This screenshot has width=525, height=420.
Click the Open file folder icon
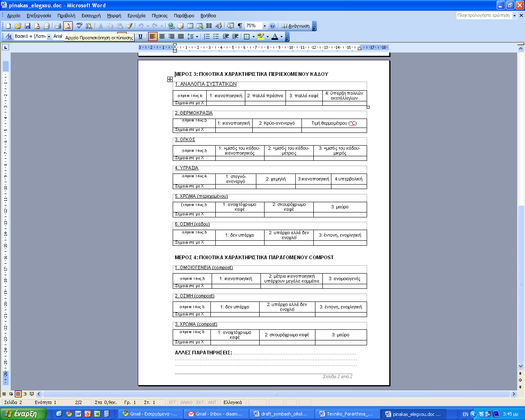18,26
